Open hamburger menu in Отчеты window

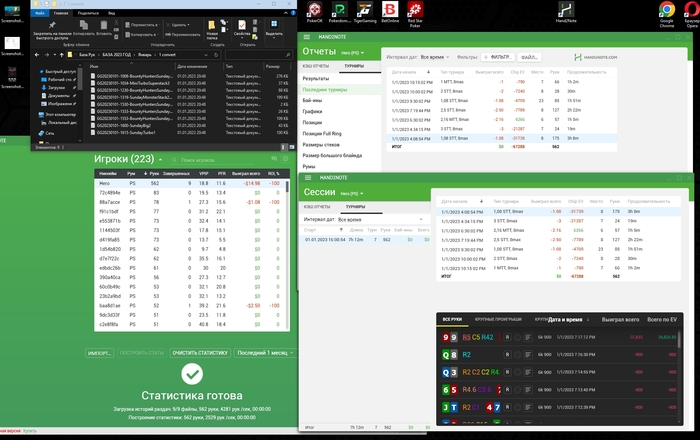[x=307, y=37]
